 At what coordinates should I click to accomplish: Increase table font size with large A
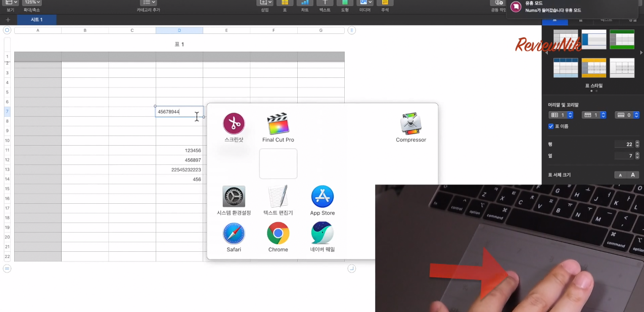(633, 175)
